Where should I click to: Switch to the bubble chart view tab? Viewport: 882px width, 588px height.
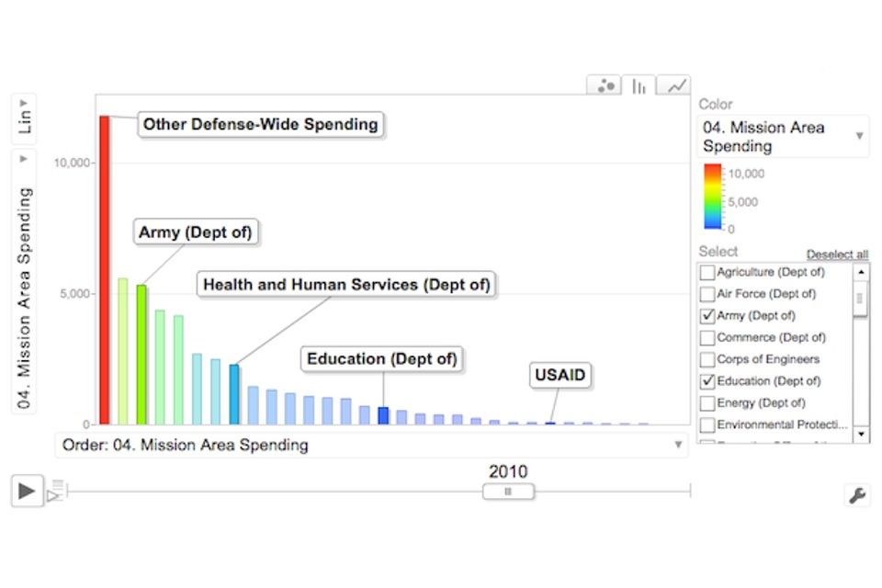[605, 85]
